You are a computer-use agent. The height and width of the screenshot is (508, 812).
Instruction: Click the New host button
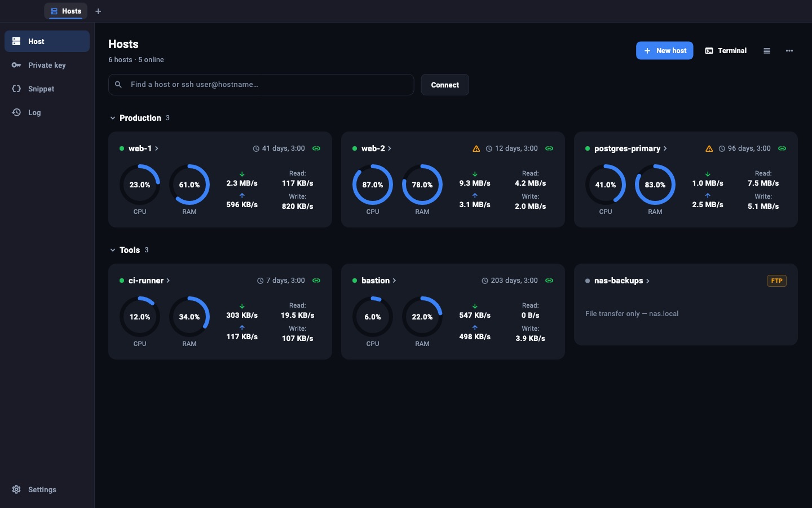[665, 51]
